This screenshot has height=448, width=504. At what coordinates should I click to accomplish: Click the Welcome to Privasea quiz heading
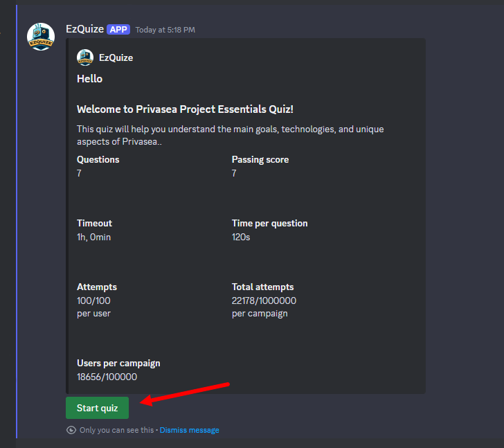(185, 109)
